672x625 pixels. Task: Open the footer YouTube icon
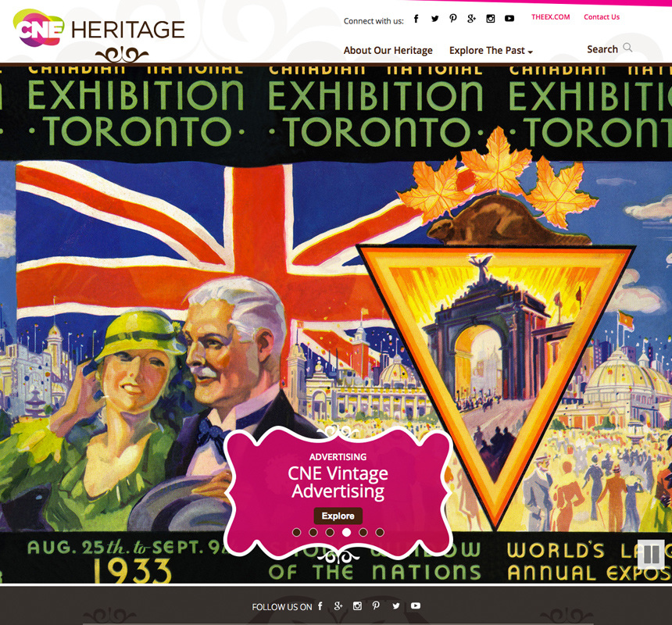point(416,605)
